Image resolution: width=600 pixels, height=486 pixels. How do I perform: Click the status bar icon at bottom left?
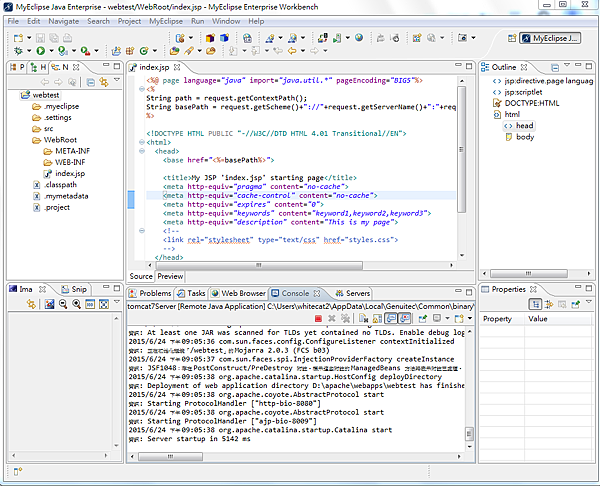click(x=18, y=471)
